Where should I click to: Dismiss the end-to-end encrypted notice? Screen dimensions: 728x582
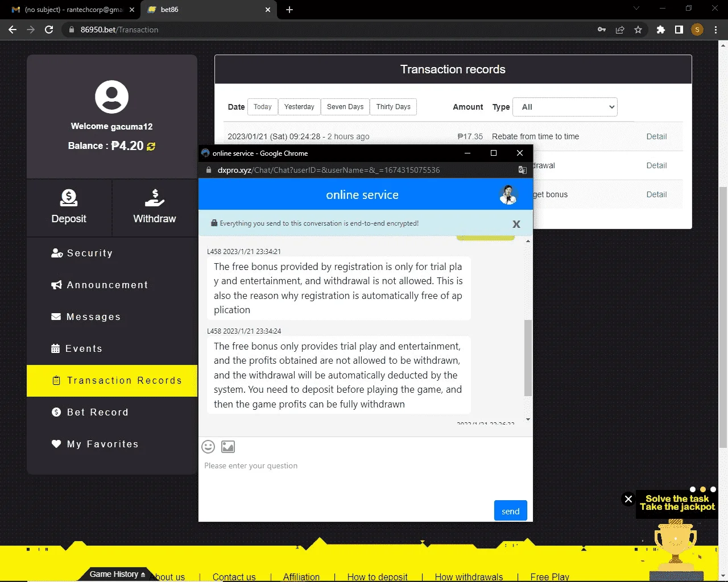pyautogui.click(x=516, y=224)
